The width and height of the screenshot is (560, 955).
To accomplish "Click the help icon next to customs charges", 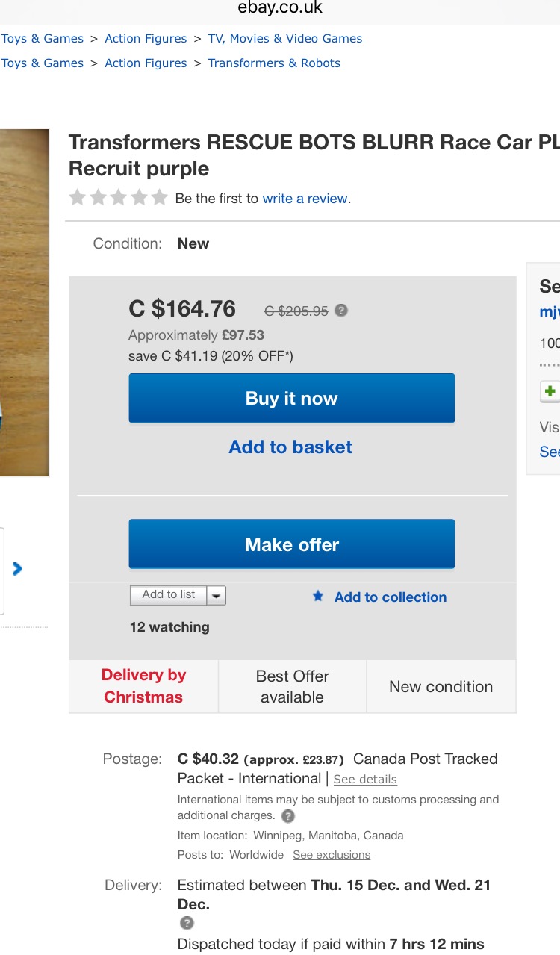I will coord(288,816).
